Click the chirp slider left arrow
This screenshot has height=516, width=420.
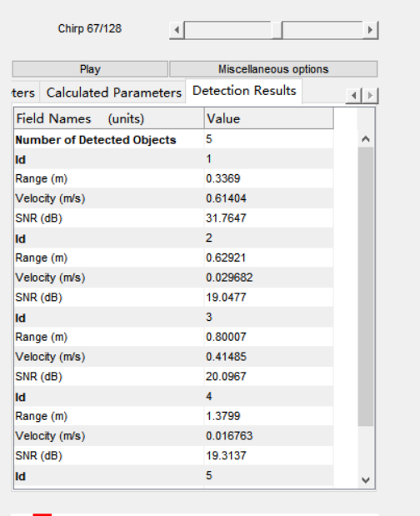coord(177,30)
